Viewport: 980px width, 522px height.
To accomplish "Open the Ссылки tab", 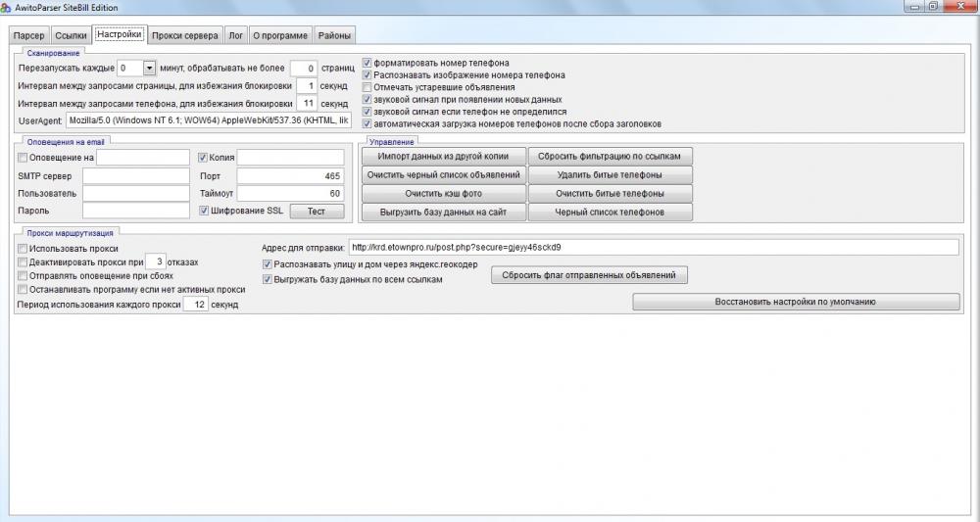I will click(x=71, y=35).
